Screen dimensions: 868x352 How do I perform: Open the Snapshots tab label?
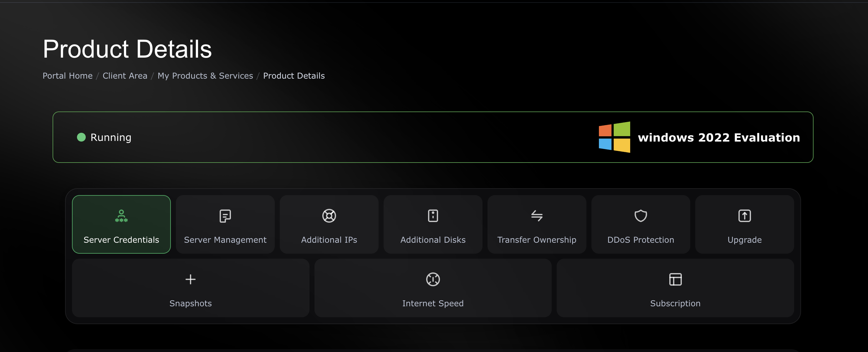[190, 303]
